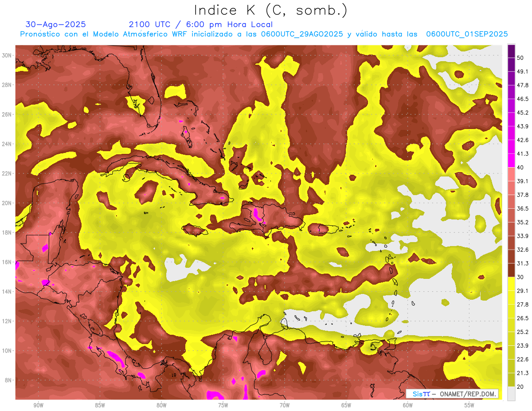Viewport: 532px width, 411px height.
Task: Click the '90W' longitude label
Action: [38, 406]
